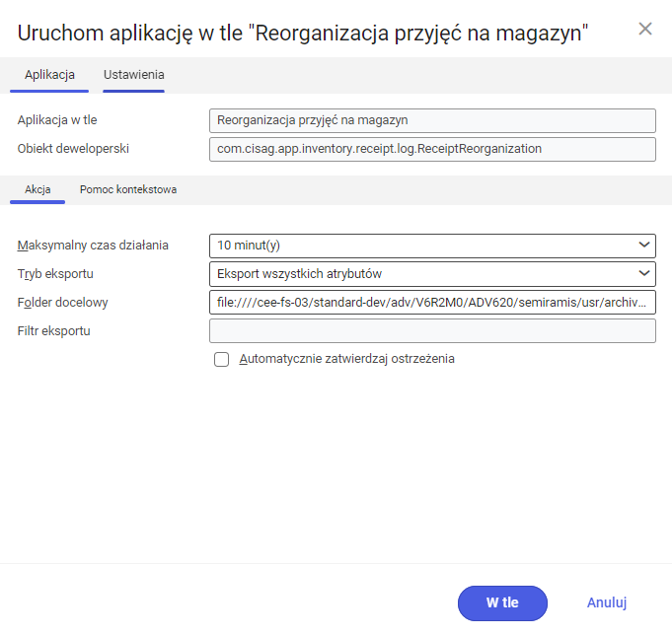Expand the Maksymalny czas działania dropdown

432,245
